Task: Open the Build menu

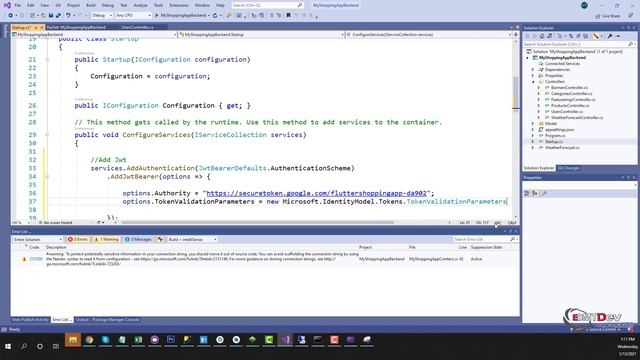Action: (x=91, y=5)
